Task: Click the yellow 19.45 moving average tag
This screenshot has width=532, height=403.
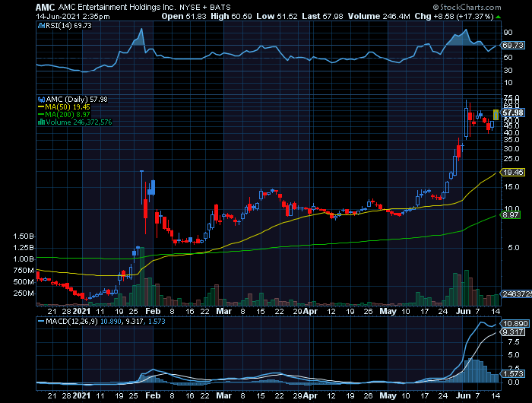Action: tap(513, 173)
